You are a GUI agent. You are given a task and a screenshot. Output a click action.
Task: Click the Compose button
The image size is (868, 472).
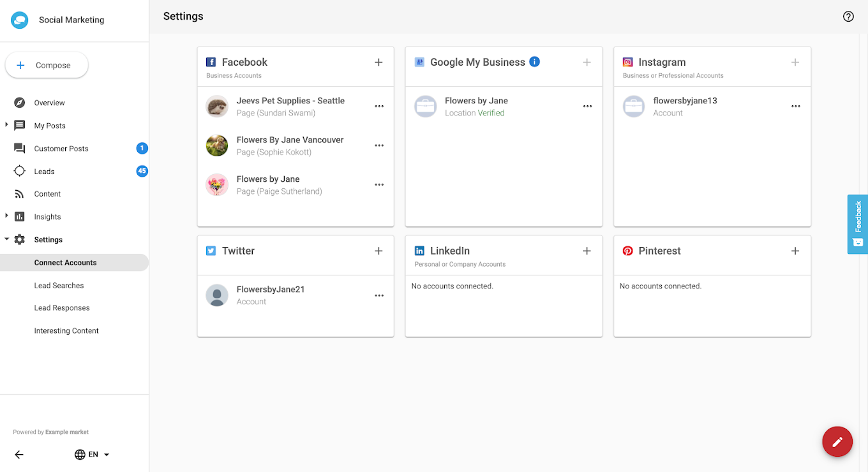click(47, 65)
